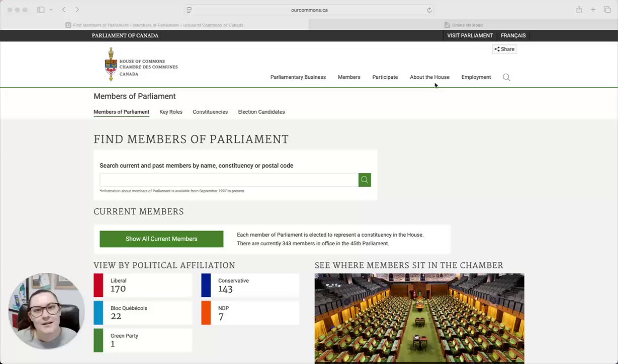Click the Safari sidebar toggle icon
The height and width of the screenshot is (364, 618).
(x=40, y=10)
